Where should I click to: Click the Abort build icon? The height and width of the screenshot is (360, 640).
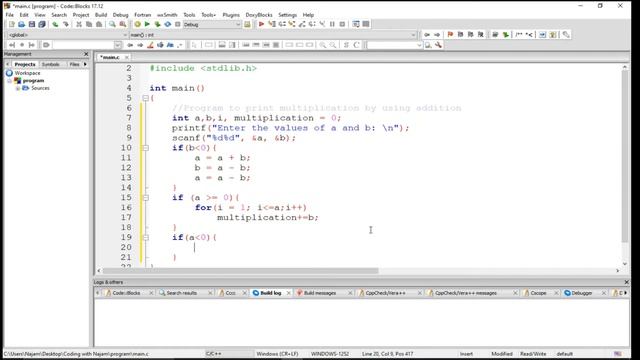tap(178, 24)
